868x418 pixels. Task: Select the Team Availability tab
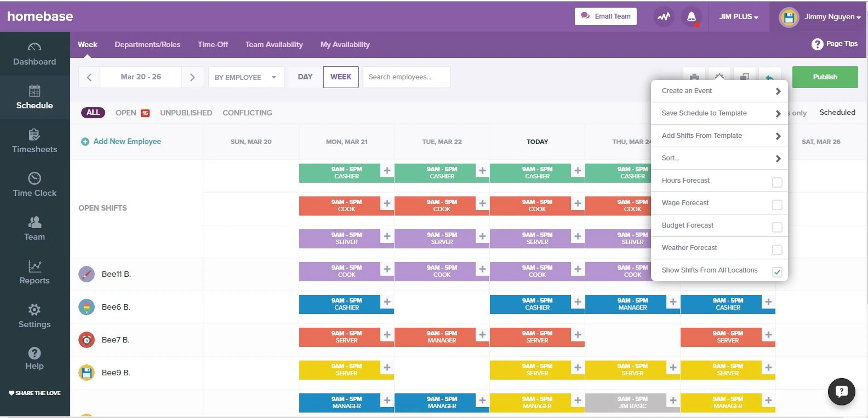click(274, 44)
